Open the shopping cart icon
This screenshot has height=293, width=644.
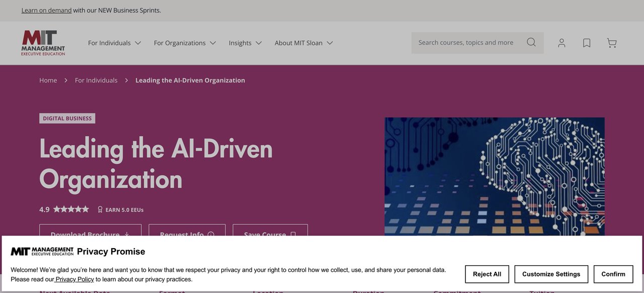pyautogui.click(x=612, y=43)
